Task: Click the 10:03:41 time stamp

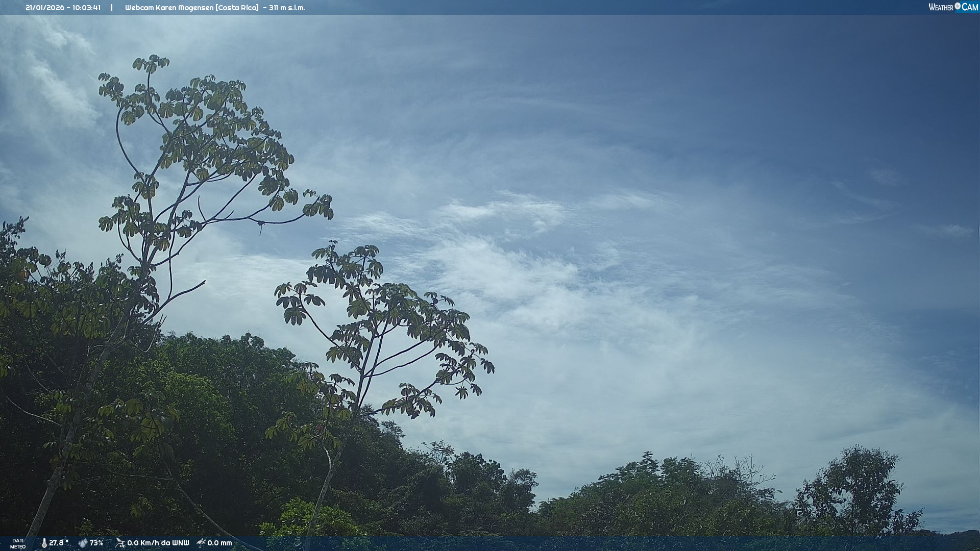Action: pos(86,8)
